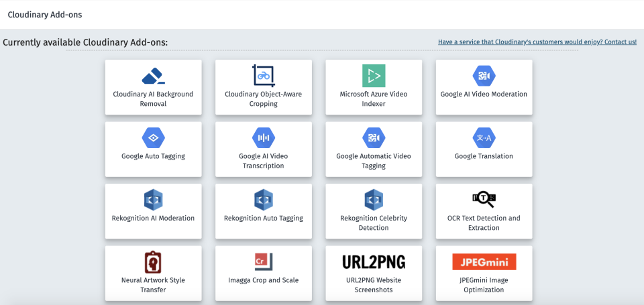Viewport: 644px width, 305px height.
Task: Open Neural Artwork Style Transfer label
Action: [153, 285]
